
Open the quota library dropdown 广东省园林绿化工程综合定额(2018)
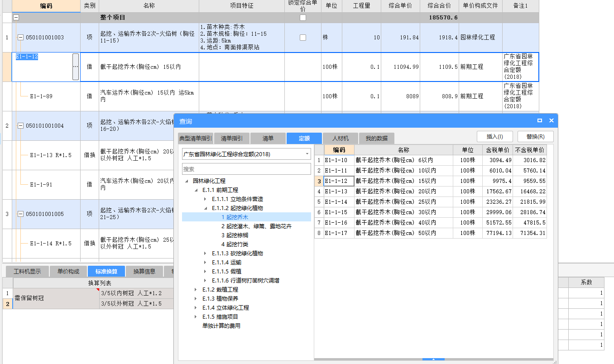pyautogui.click(x=246, y=154)
